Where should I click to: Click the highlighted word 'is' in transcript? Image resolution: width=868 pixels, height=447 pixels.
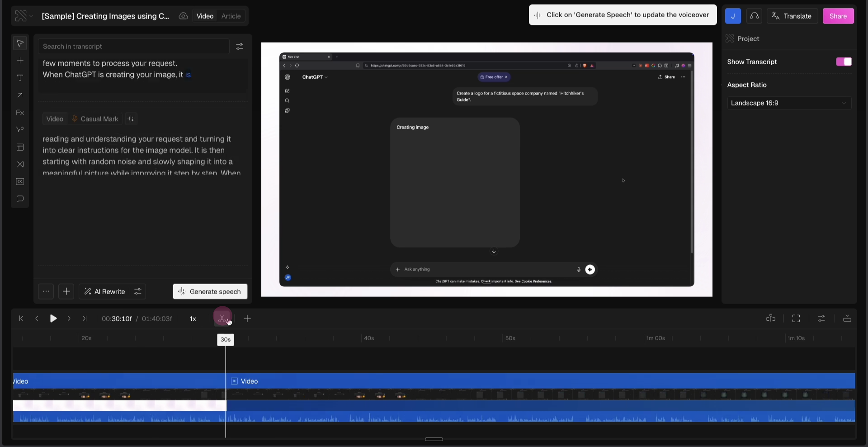point(188,75)
